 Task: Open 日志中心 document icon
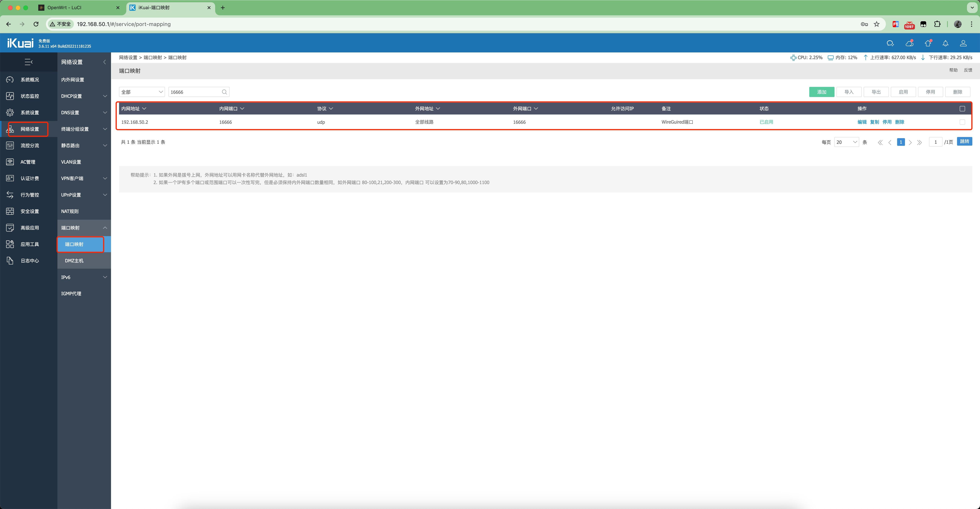10,261
